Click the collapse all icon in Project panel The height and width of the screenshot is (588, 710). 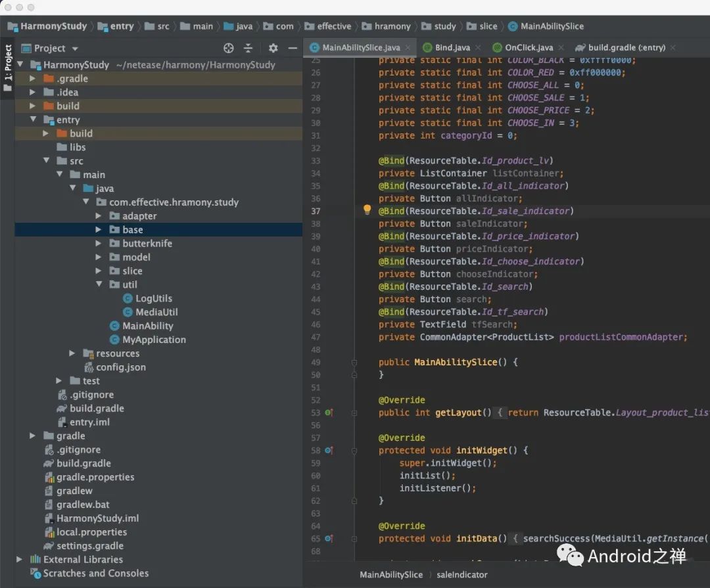coord(248,48)
